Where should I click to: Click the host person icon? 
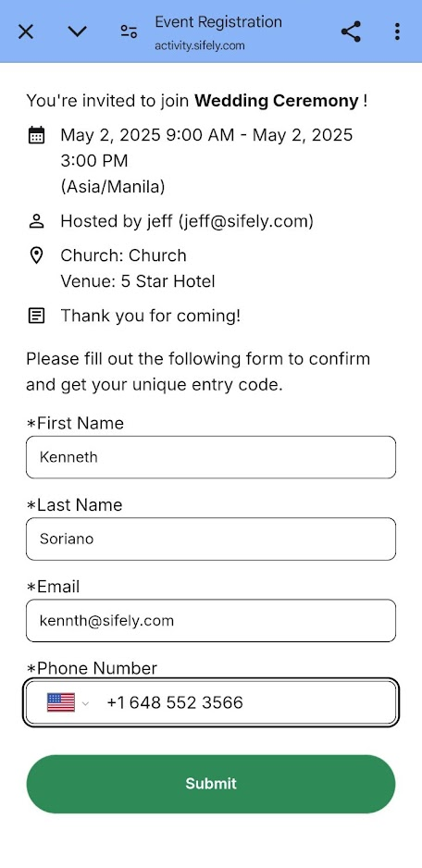(36, 221)
